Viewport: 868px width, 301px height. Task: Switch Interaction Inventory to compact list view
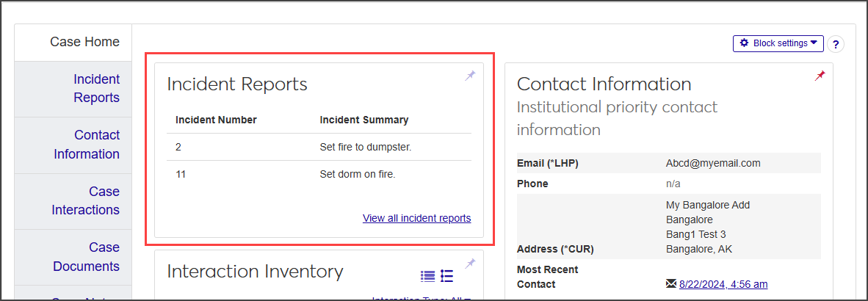click(x=427, y=276)
